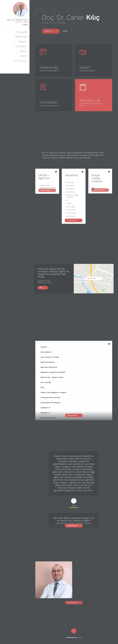This screenshot has width=118, height=644.
Task: Click the clipboard icon on Randevu al tile
Action: pyautogui.click(x=83, y=87)
